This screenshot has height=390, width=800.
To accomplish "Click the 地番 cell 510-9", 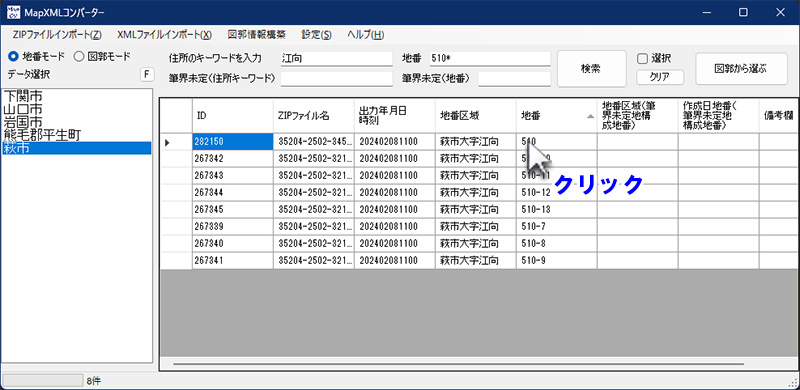I will [557, 260].
